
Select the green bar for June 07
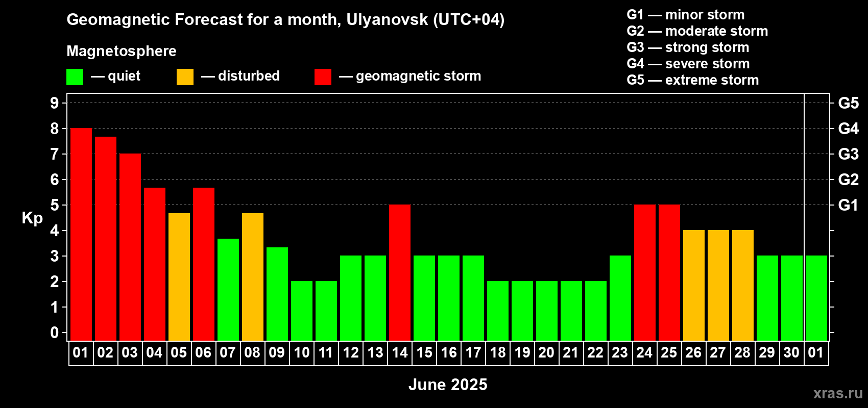coord(228,290)
